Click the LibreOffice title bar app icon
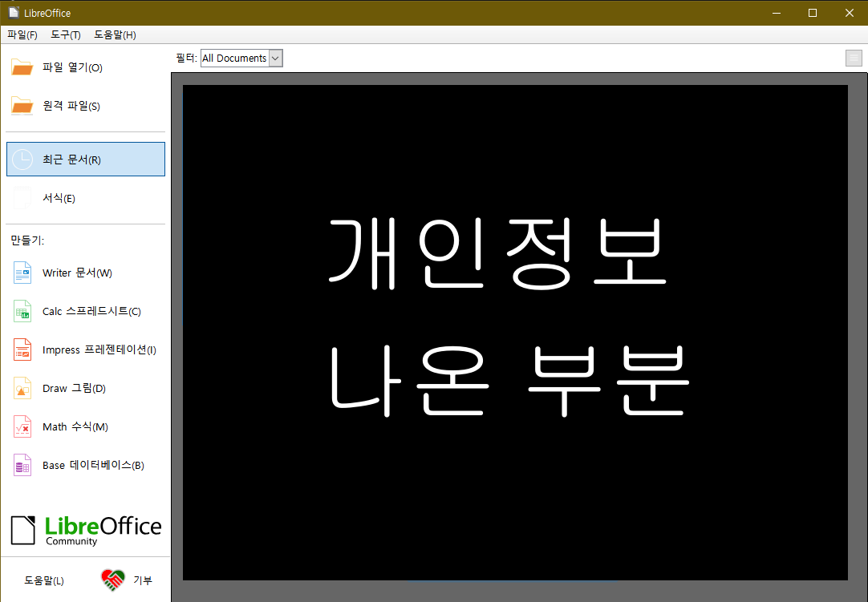 pyautogui.click(x=14, y=12)
